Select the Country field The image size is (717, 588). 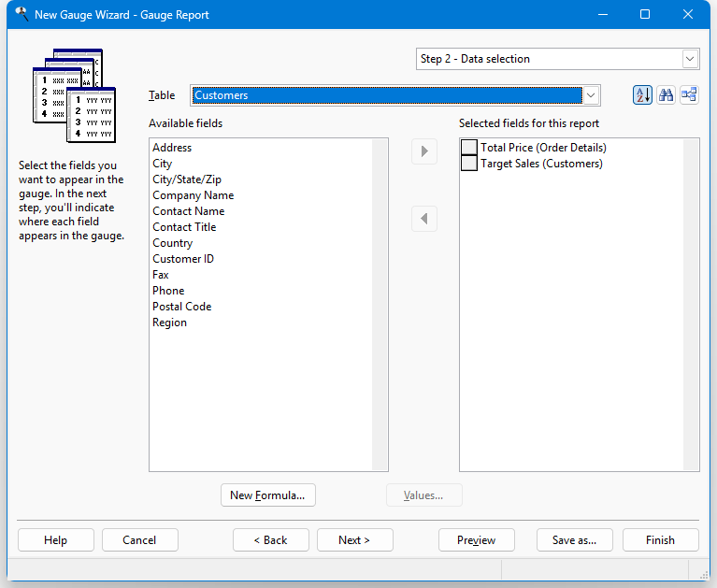(173, 243)
